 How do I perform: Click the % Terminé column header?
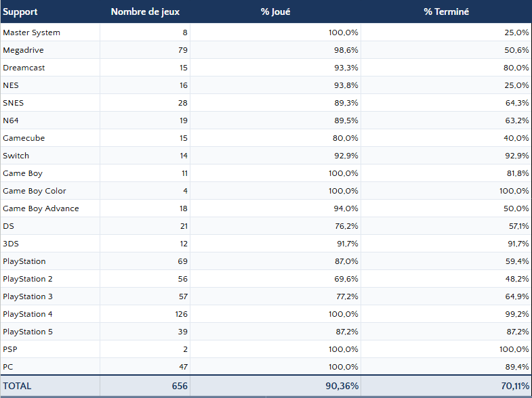point(446,12)
